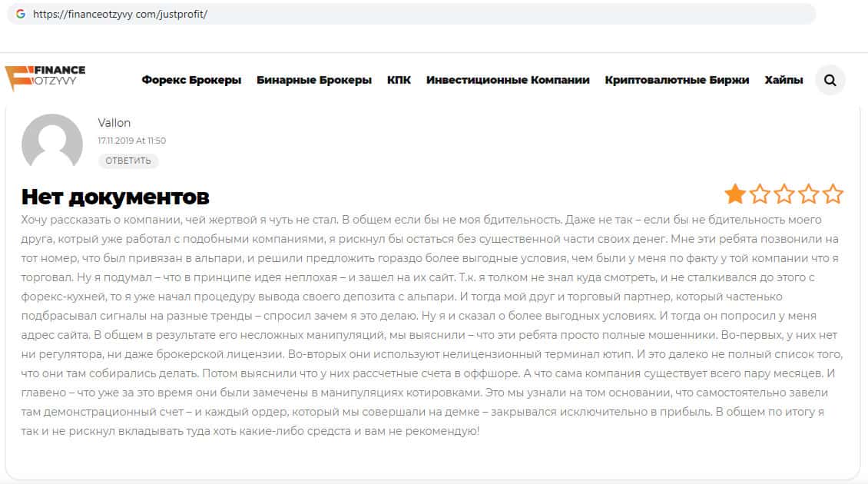This screenshot has width=868, height=484.
Task: Open the search magnifier icon
Action: point(830,81)
